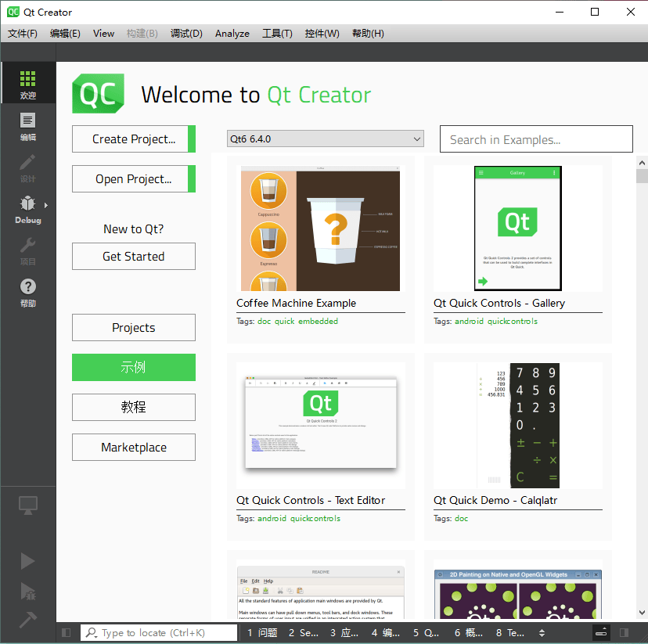Open the 调试(D) menu
The width and height of the screenshot is (648, 644).
tap(186, 34)
